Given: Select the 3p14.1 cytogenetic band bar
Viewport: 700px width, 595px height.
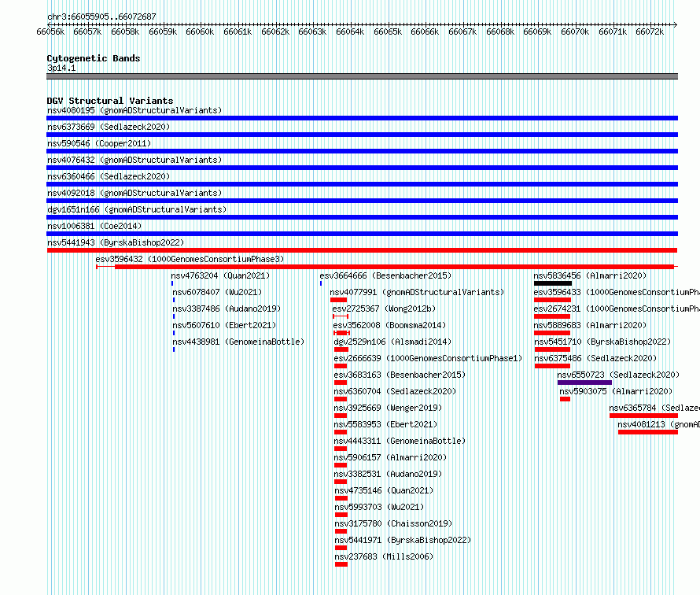Looking at the screenshot, I should [x=362, y=76].
